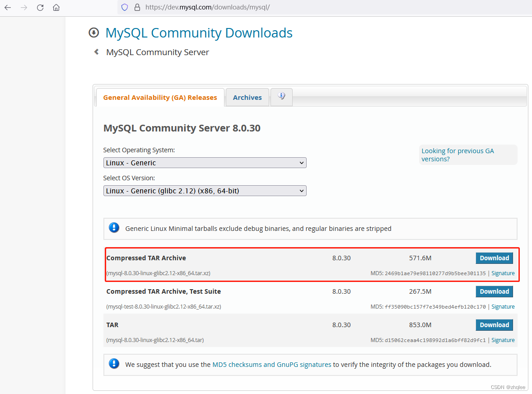
Task: Click the Signature link for the TAR package
Action: 503,340
